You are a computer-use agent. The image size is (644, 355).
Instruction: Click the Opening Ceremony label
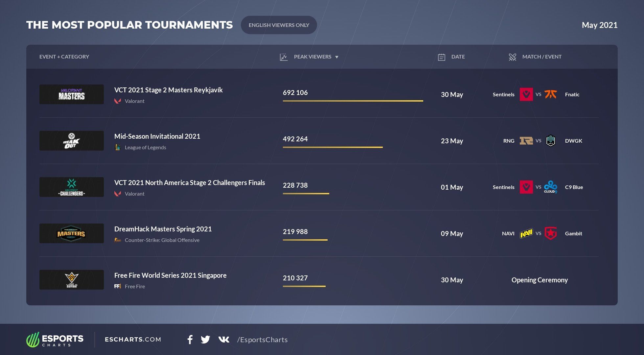point(540,280)
